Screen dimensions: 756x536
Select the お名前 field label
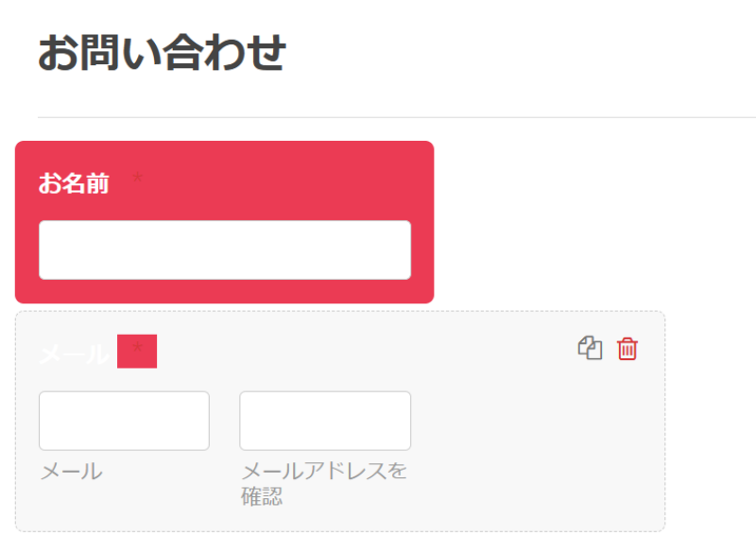[74, 183]
